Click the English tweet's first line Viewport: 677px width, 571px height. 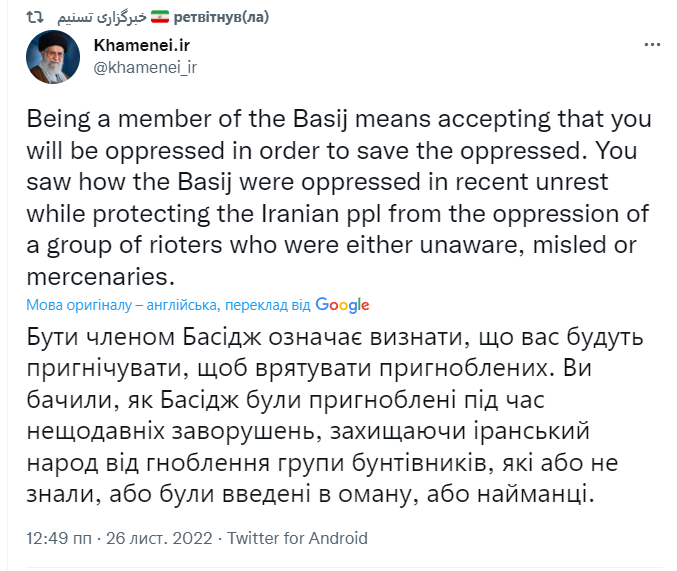pos(338,120)
